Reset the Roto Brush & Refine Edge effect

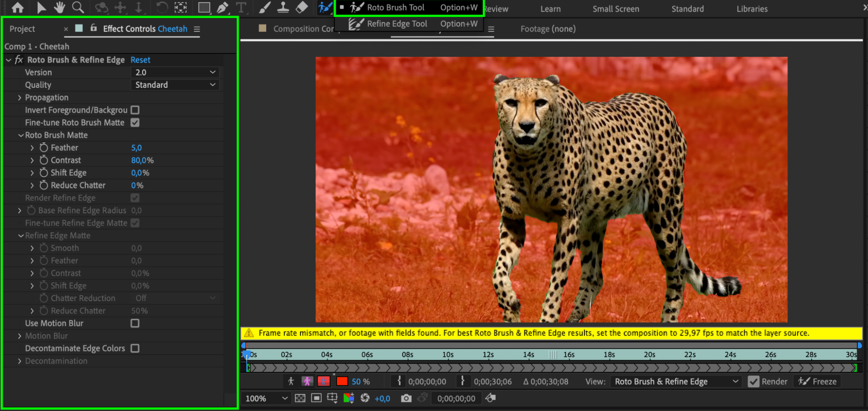click(140, 60)
